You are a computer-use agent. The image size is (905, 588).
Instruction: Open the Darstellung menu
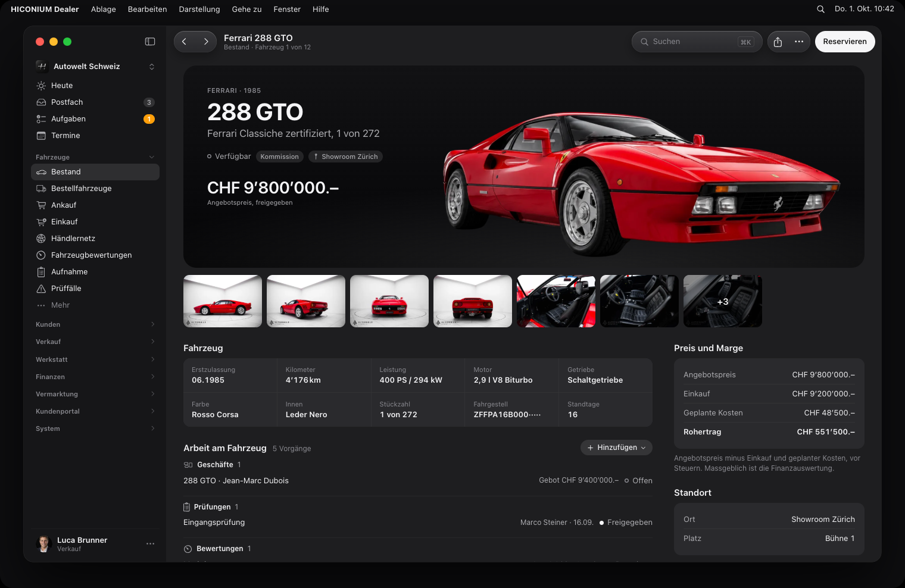(199, 9)
